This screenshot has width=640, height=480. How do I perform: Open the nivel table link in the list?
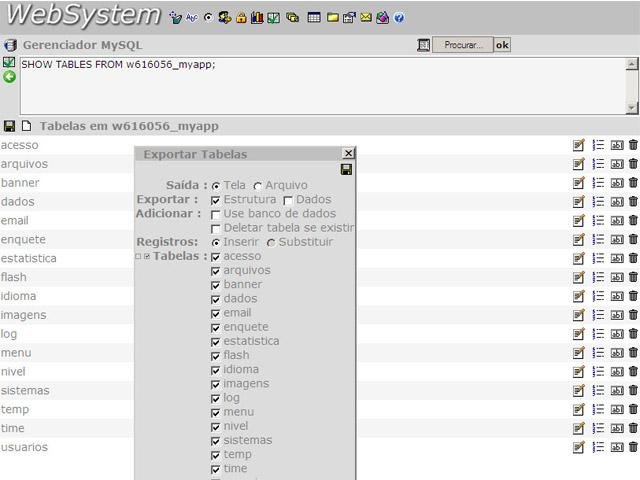click(x=13, y=371)
